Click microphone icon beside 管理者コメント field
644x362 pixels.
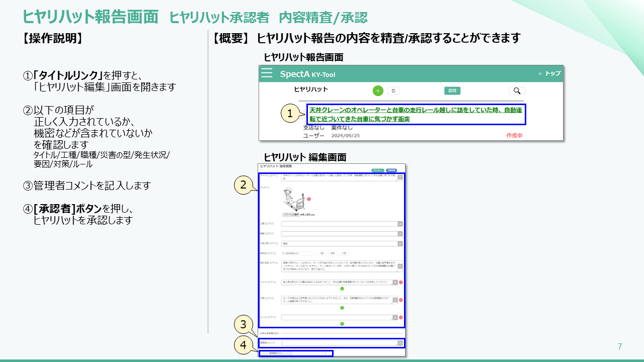pos(400,343)
